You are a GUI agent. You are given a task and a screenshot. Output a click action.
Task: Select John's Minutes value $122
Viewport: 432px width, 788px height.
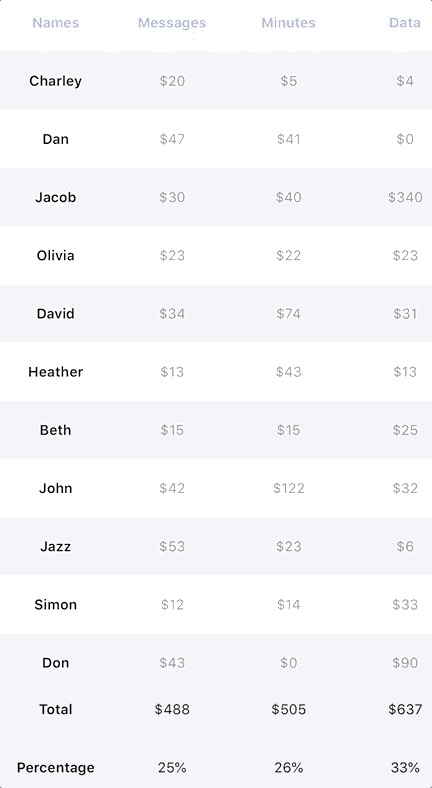pyautogui.click(x=288, y=488)
